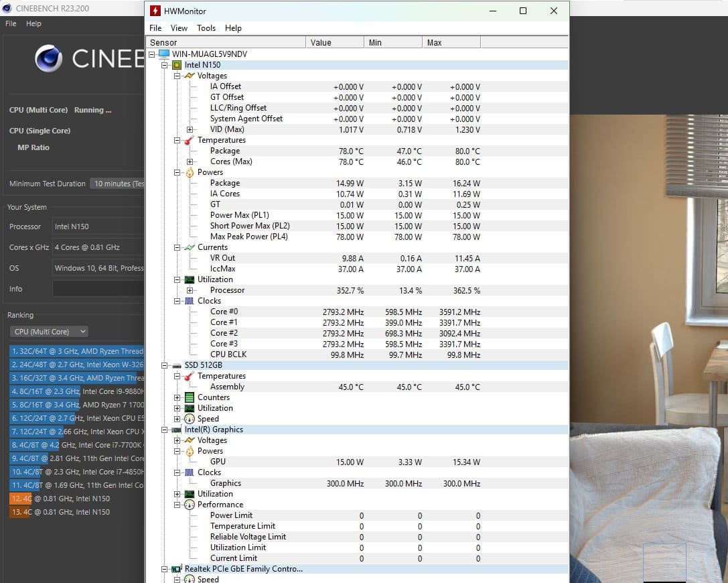The height and width of the screenshot is (583, 728).
Task: Collapse the Performance node
Action: (177, 505)
